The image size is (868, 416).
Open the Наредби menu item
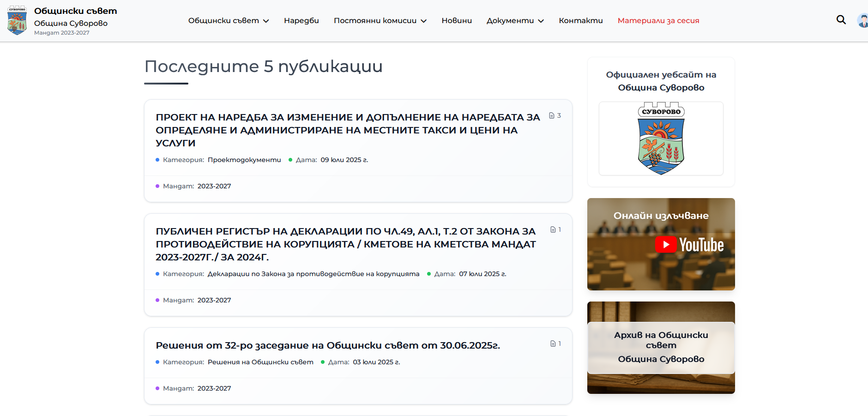(301, 20)
